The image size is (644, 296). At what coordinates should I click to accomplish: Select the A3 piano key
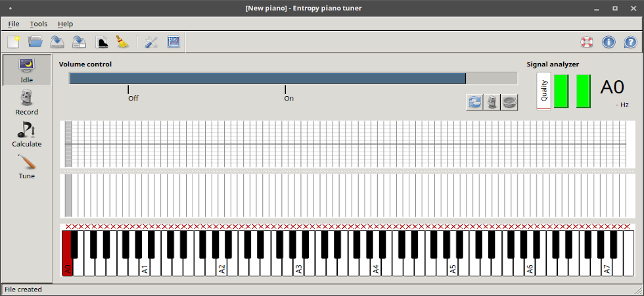pyautogui.click(x=298, y=267)
